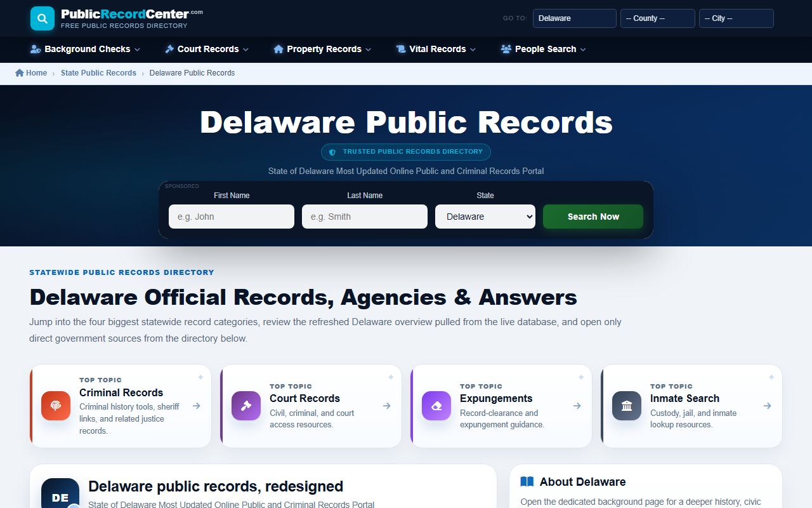This screenshot has height=508, width=812.
Task: Click the About Delaware heading
Action: tap(582, 482)
